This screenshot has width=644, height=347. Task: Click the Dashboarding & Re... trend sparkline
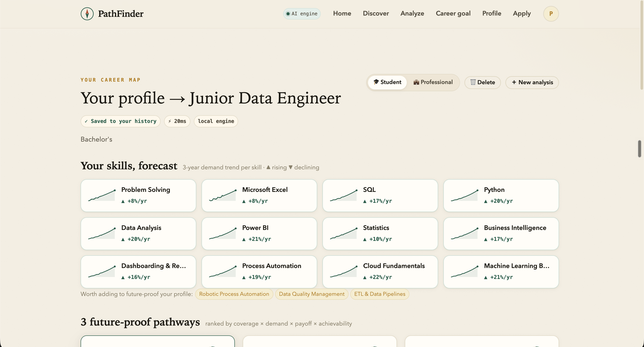102,272
